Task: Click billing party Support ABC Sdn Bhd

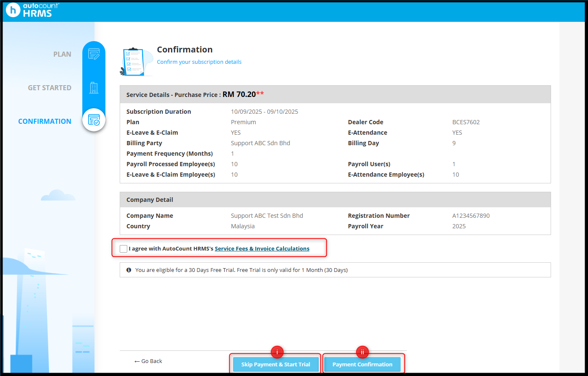Action: click(260, 143)
